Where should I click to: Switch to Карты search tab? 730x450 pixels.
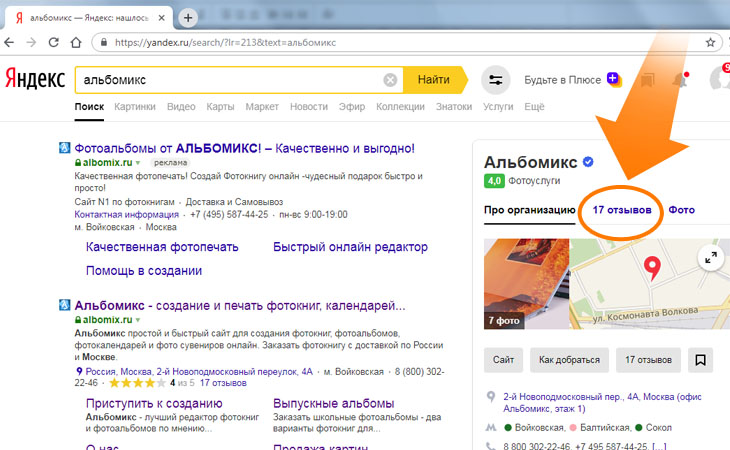(x=220, y=107)
